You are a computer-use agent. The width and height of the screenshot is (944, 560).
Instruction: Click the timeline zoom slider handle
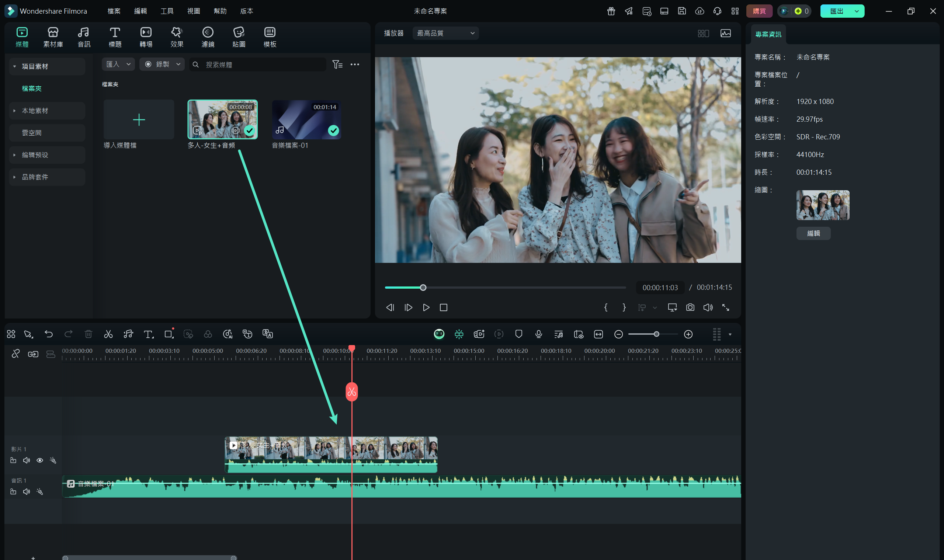656,334
